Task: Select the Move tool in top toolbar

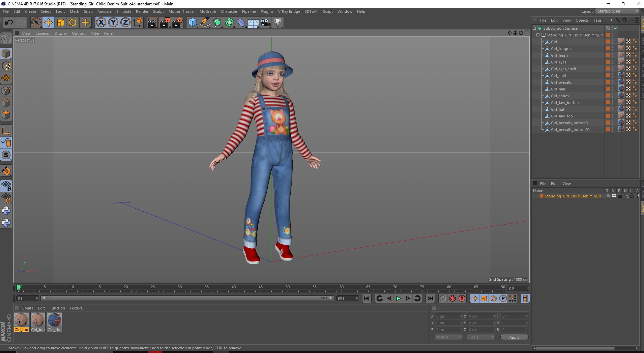Action: (x=49, y=23)
